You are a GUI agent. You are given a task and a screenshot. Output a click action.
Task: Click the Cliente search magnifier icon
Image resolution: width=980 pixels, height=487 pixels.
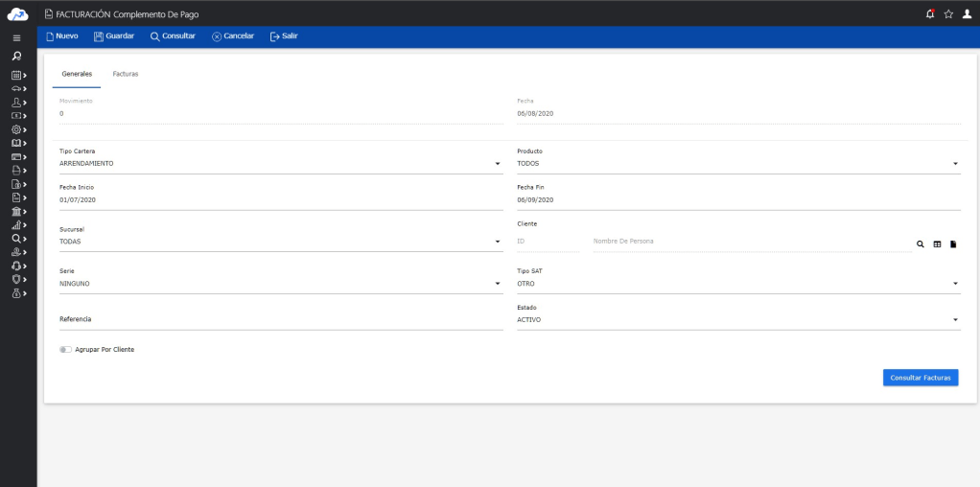(921, 244)
